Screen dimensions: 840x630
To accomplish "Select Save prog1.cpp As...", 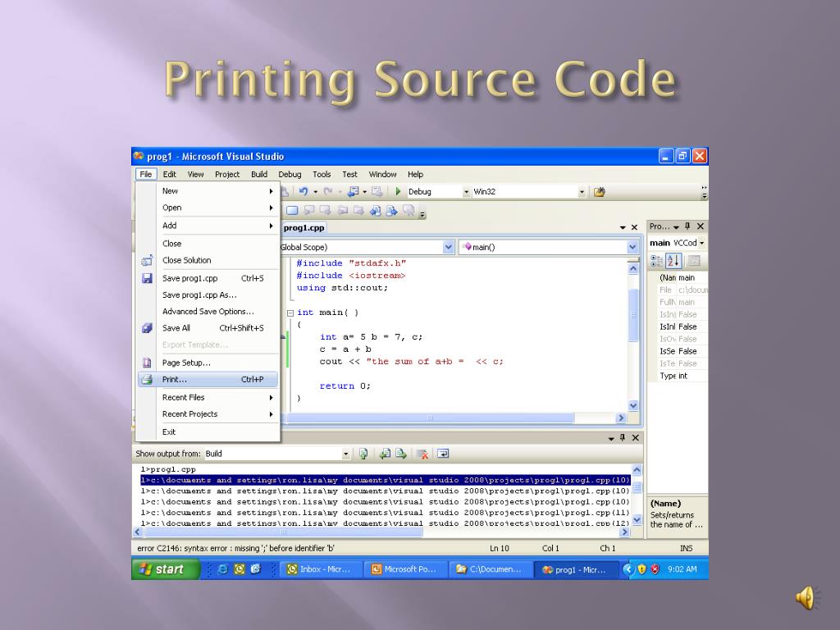I will tap(208, 295).
